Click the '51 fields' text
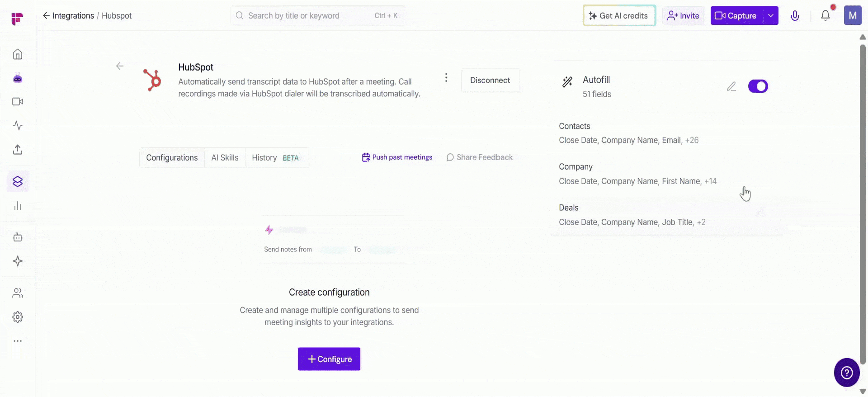This screenshot has height=397, width=868. [x=597, y=94]
